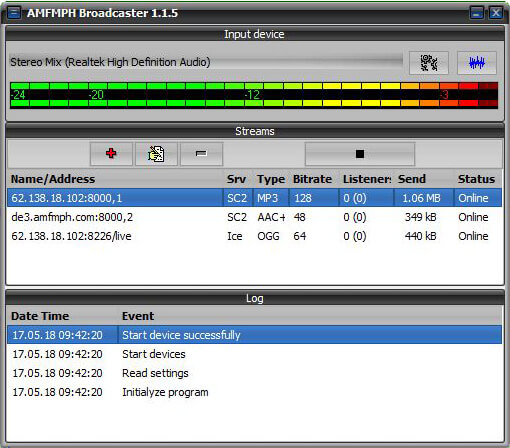Open the device settings gear icon
The image size is (510, 448).
click(429, 63)
